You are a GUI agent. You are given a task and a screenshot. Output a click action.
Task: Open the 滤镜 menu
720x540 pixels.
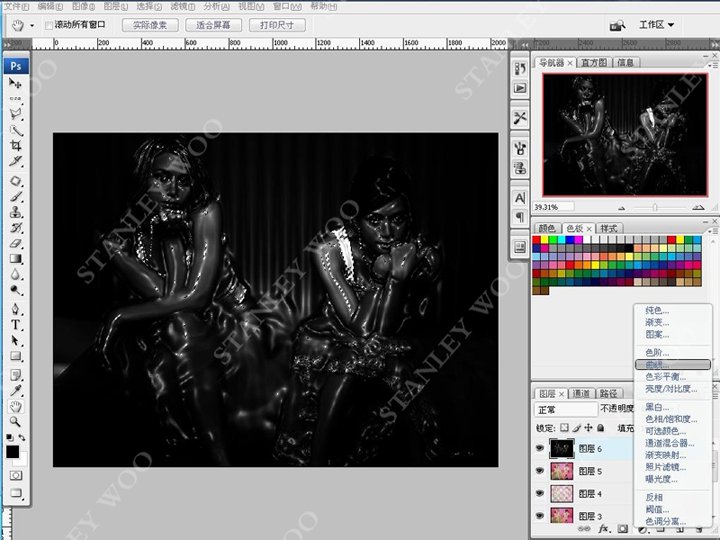click(x=182, y=6)
